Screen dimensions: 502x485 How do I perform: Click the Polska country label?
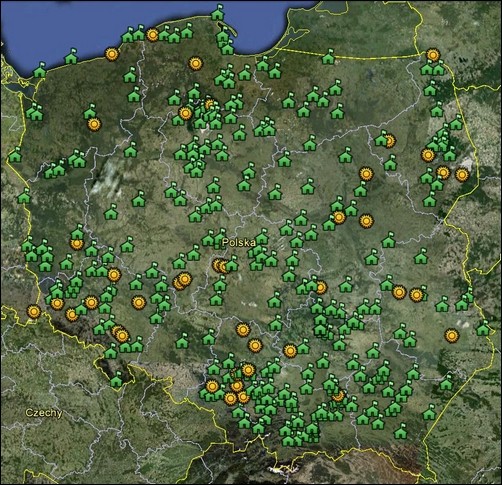(239, 242)
